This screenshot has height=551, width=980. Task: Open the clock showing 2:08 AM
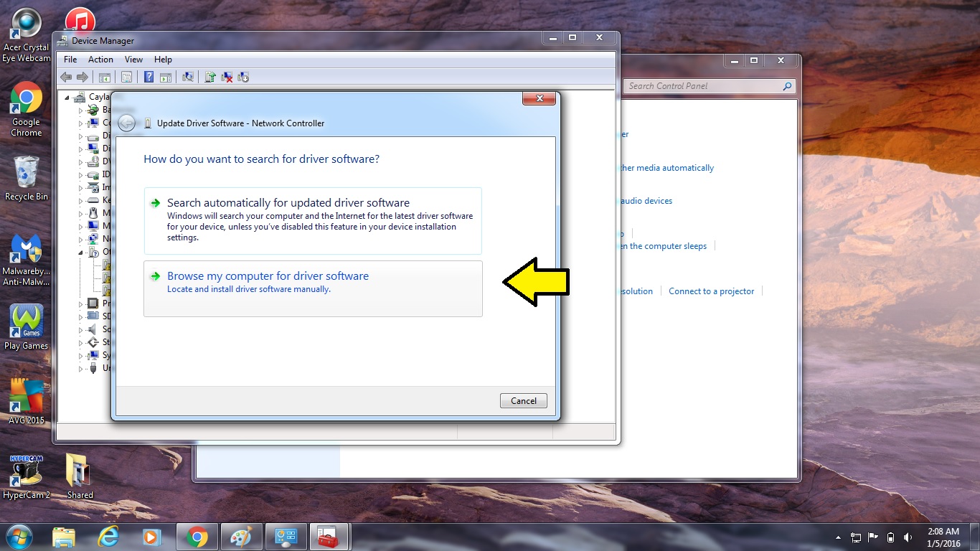coord(943,537)
